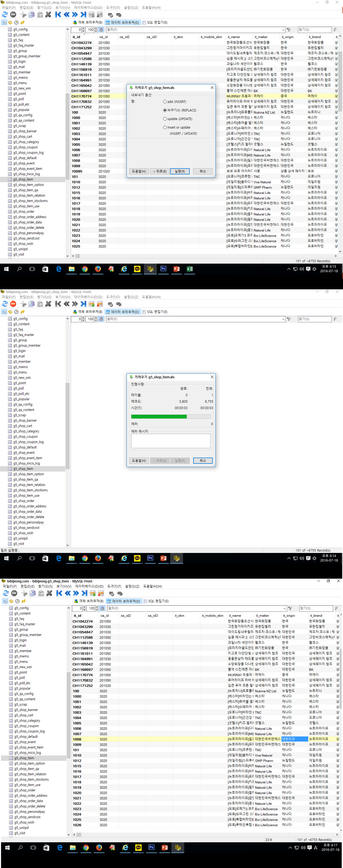Open filter dropdown in the window with options dialog
The width and height of the screenshot is (343, 868).
point(283,30)
